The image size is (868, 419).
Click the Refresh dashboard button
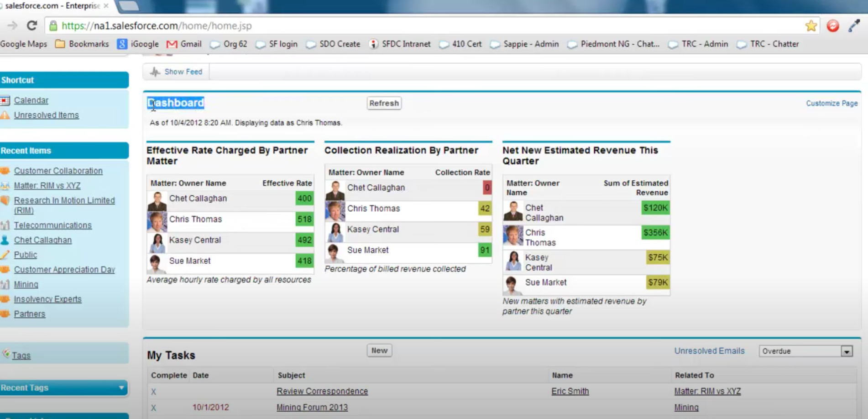click(384, 103)
